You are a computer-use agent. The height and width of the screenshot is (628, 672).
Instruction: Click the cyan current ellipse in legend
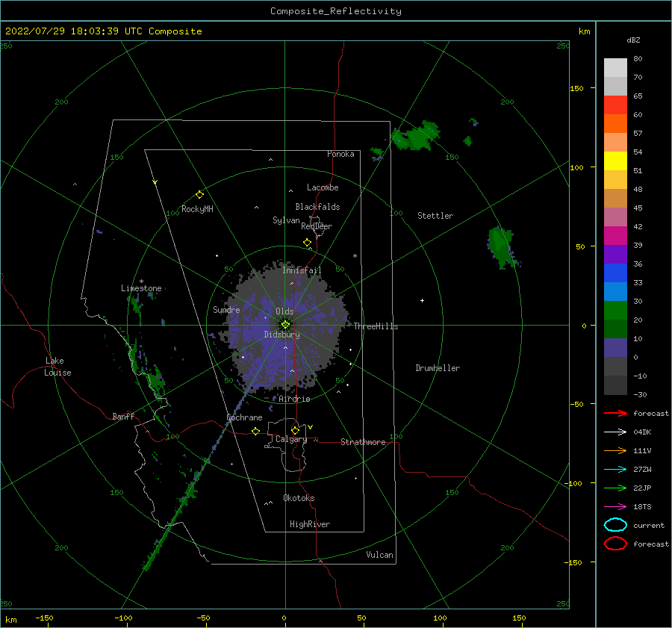[615, 525]
